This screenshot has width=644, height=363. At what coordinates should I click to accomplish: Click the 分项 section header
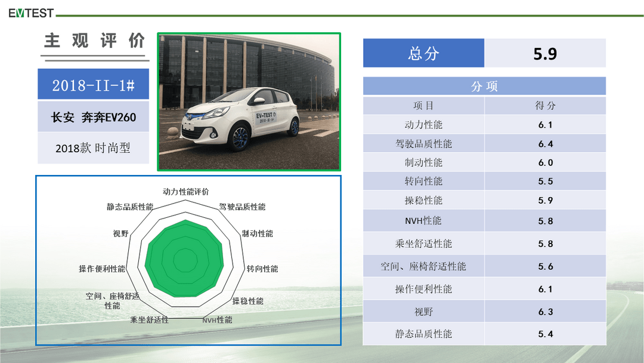(484, 87)
